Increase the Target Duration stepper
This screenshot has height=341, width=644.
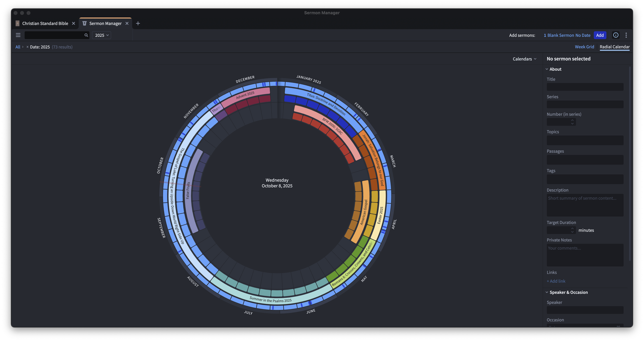(x=572, y=228)
